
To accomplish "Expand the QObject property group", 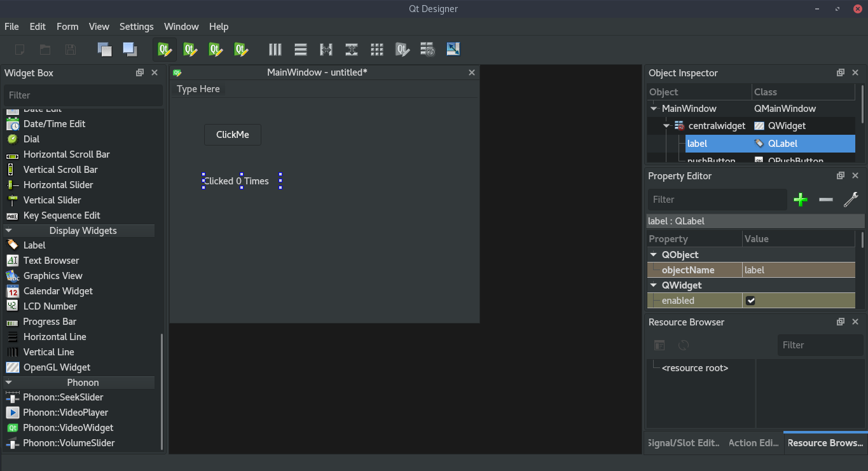I will (x=653, y=254).
